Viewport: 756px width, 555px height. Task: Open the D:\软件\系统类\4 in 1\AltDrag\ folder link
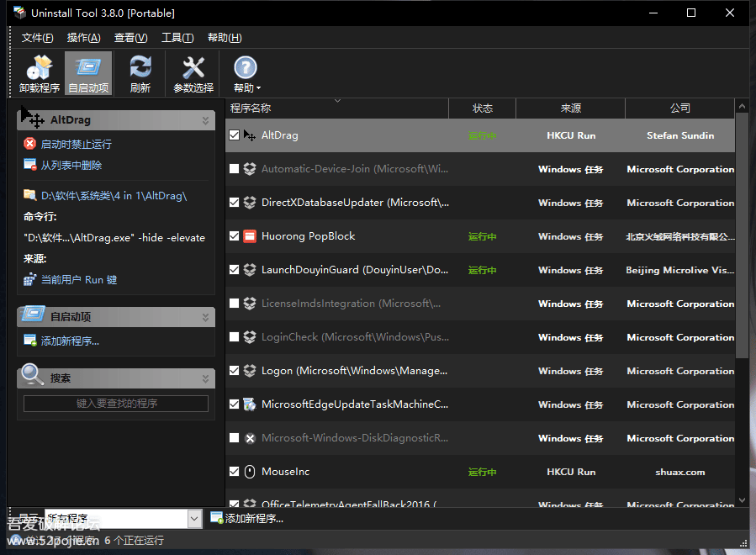point(114,195)
